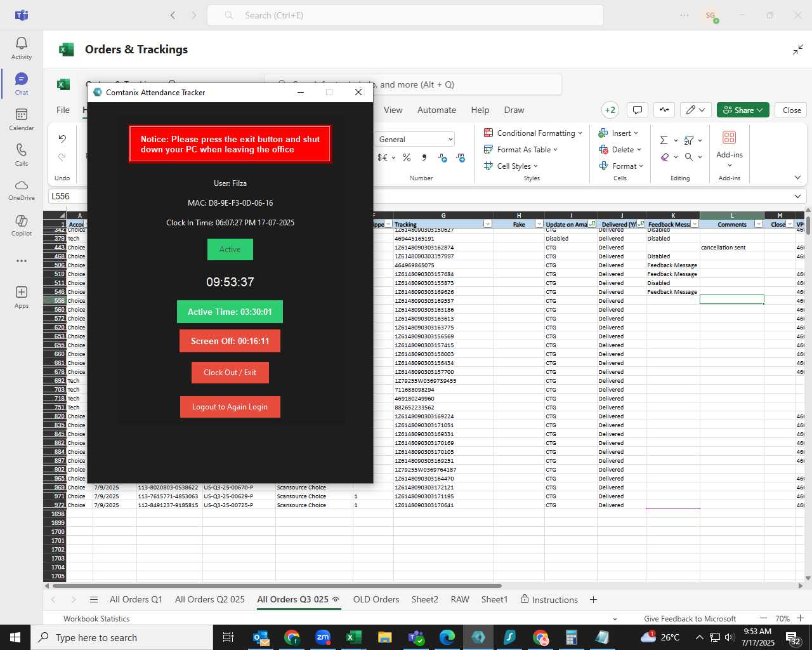Open Microsoft Edge from the taskbar
812x650 pixels.
pyautogui.click(x=447, y=637)
